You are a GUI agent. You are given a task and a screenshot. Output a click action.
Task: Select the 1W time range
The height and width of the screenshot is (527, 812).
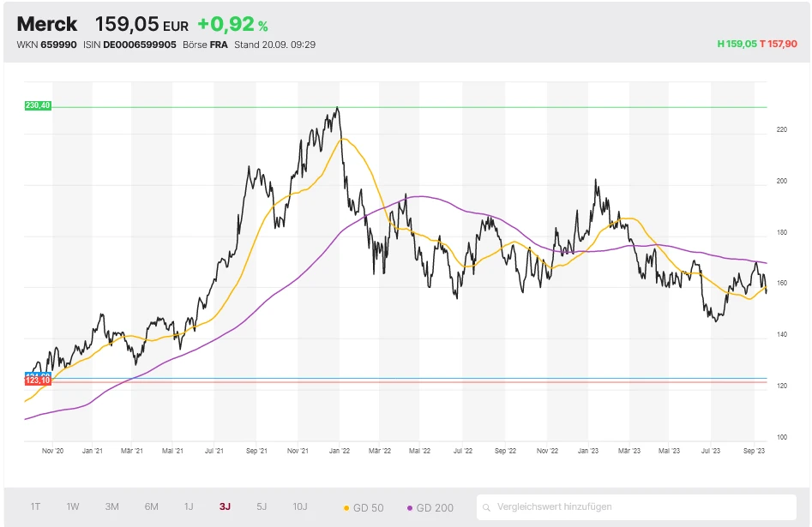[x=74, y=506]
